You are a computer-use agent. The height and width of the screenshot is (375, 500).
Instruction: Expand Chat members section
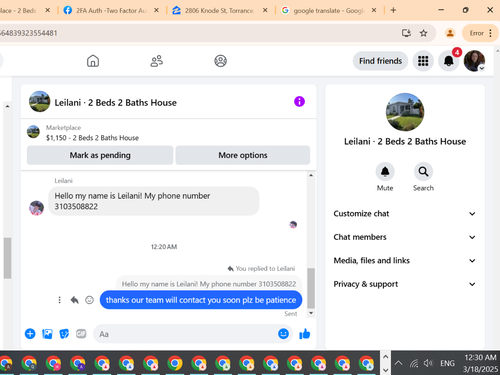pos(405,237)
